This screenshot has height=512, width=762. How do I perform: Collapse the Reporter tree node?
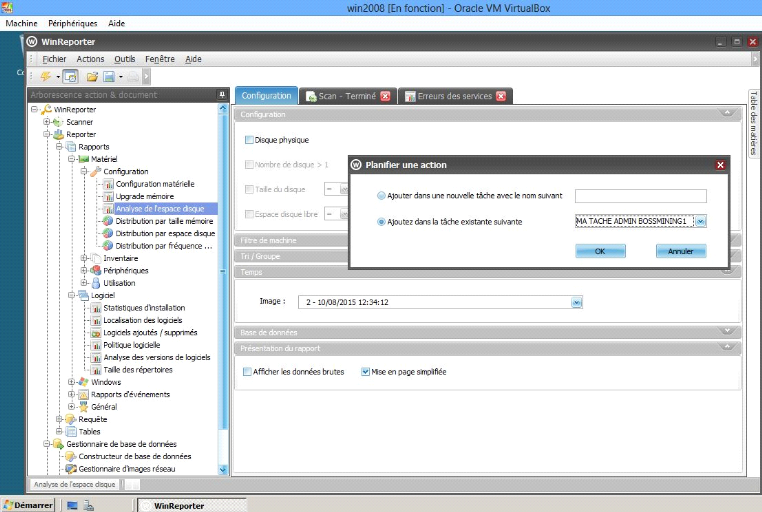click(47, 134)
